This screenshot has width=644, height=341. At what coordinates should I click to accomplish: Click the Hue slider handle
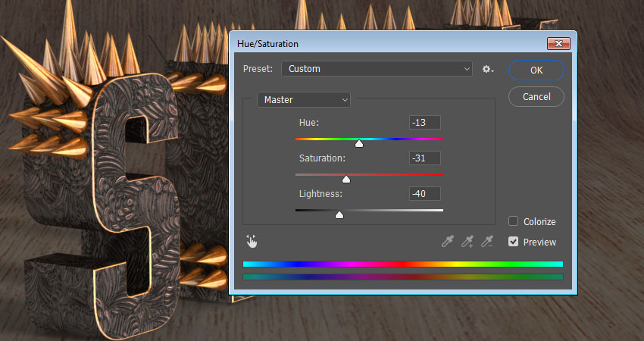coord(359,143)
